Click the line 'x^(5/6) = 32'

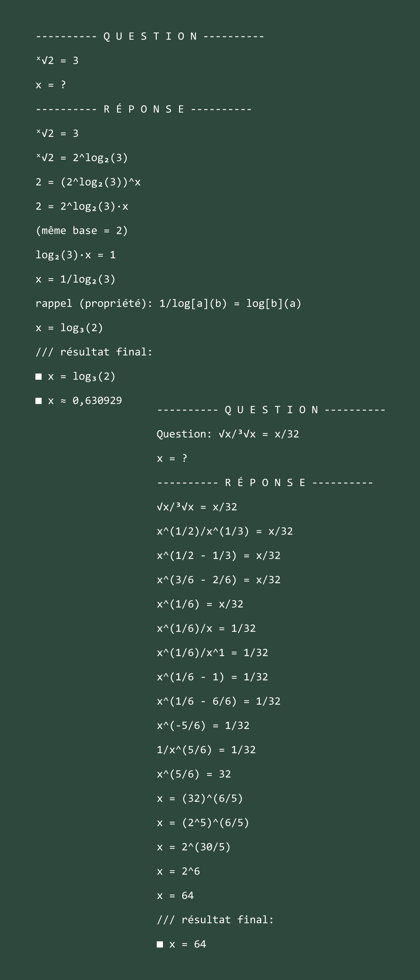tap(194, 774)
